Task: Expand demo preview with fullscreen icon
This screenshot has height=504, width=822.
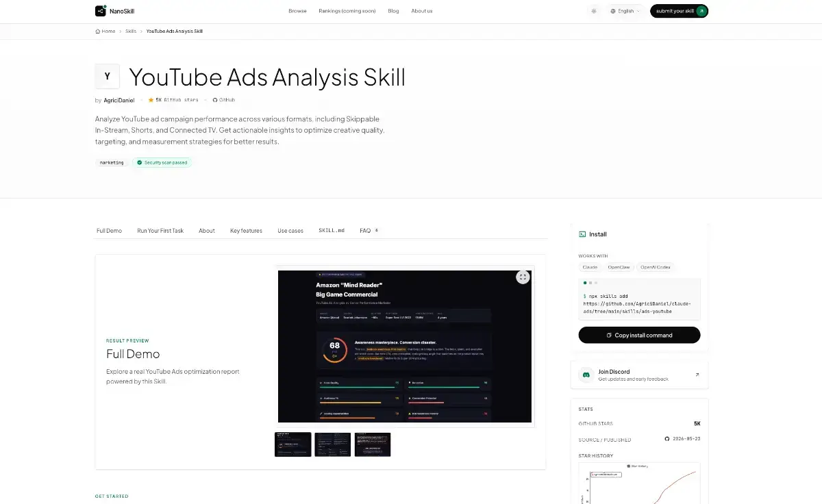Action: pos(523,277)
